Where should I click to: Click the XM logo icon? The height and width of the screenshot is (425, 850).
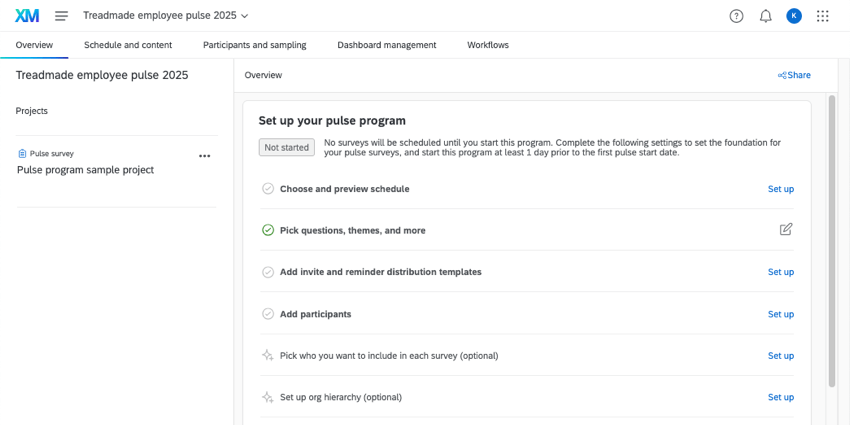pyautogui.click(x=27, y=16)
